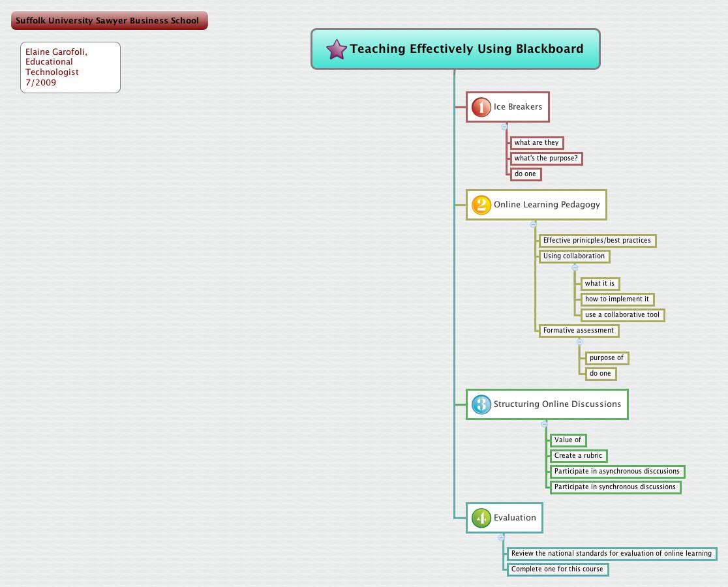The image size is (728, 587).
Task: Select the green number 4 icon on Evaluation
Action: tap(481, 517)
